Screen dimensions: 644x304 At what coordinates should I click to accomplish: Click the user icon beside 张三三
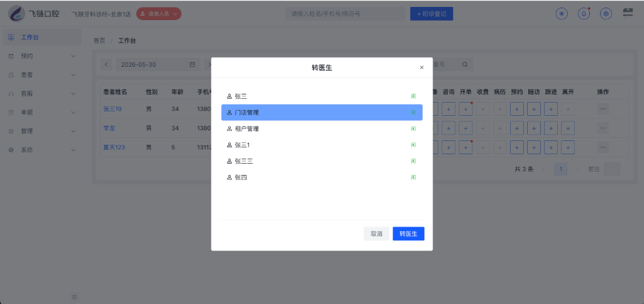(x=229, y=162)
